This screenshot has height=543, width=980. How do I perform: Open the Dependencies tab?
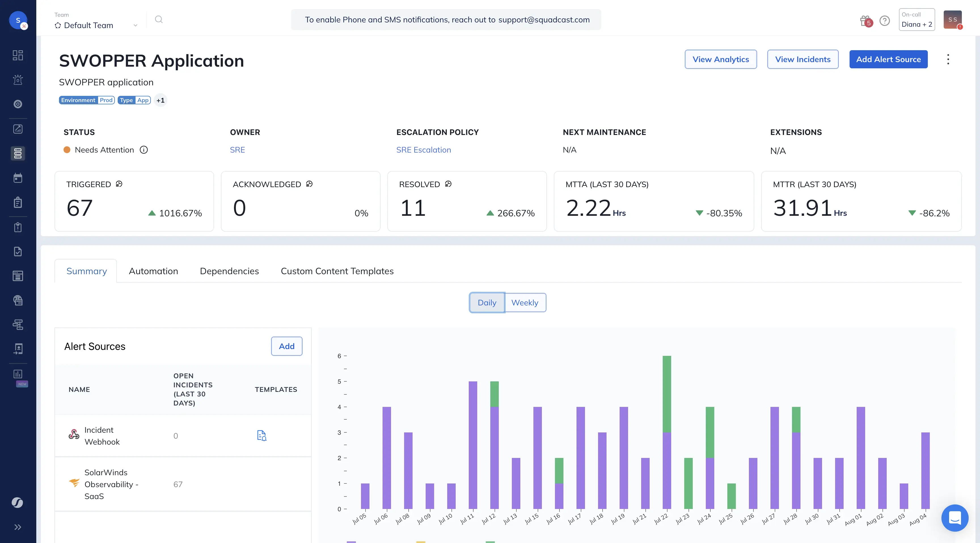click(x=229, y=271)
